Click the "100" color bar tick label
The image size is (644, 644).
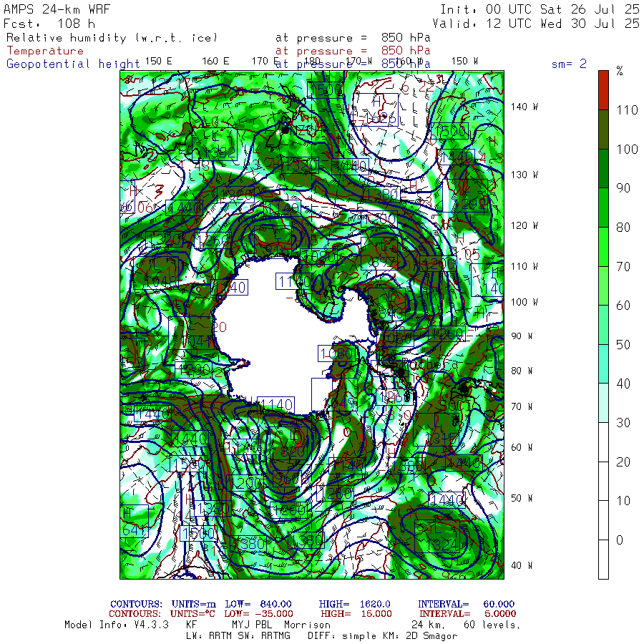(627, 149)
